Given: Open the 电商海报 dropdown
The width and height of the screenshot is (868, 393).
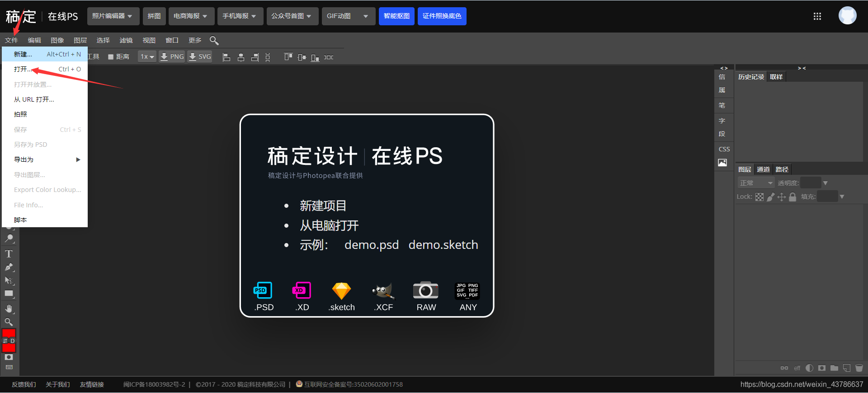Looking at the screenshot, I should click(191, 16).
